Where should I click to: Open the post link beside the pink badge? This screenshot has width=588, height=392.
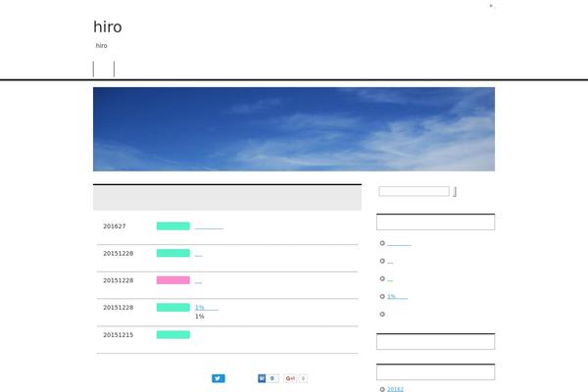(x=198, y=281)
